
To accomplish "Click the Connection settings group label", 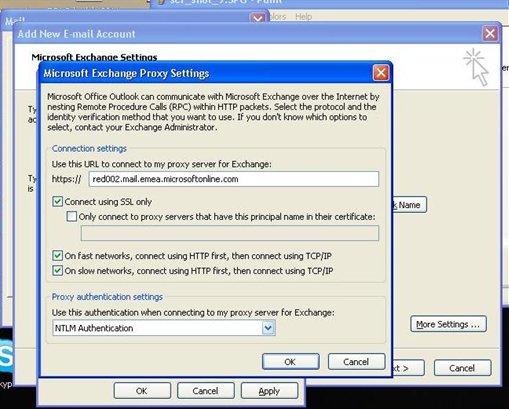I will tap(89, 149).
